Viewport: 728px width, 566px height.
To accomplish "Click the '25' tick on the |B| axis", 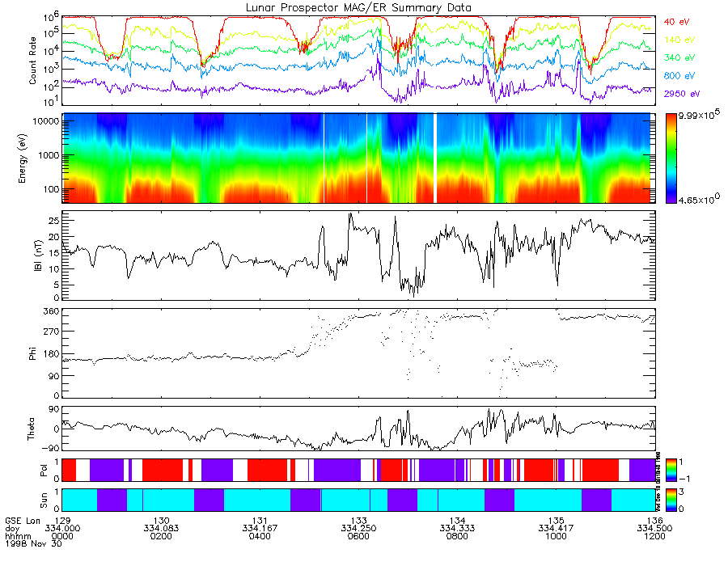I will pos(54,221).
